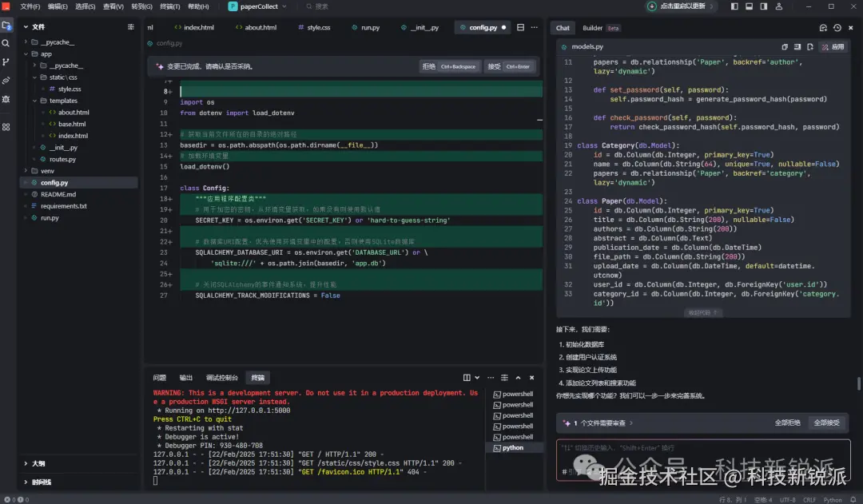Click the chat message input field
The width and height of the screenshot is (863, 504).
pyautogui.click(x=703, y=460)
